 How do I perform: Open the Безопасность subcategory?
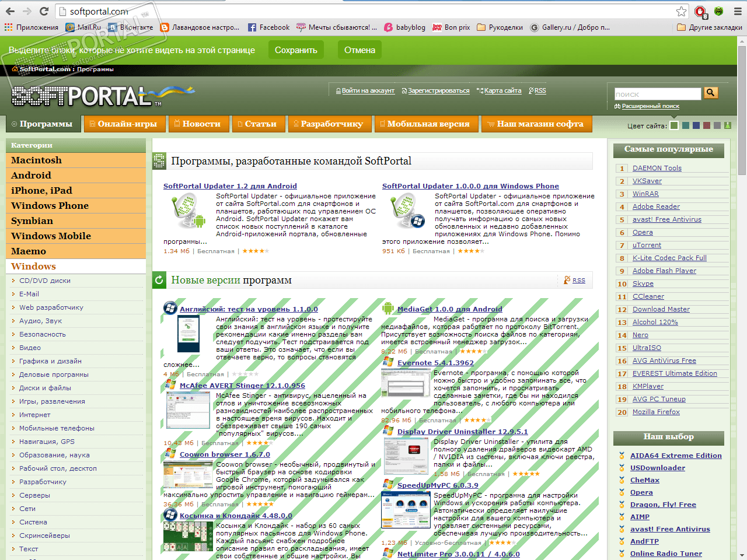43,334
